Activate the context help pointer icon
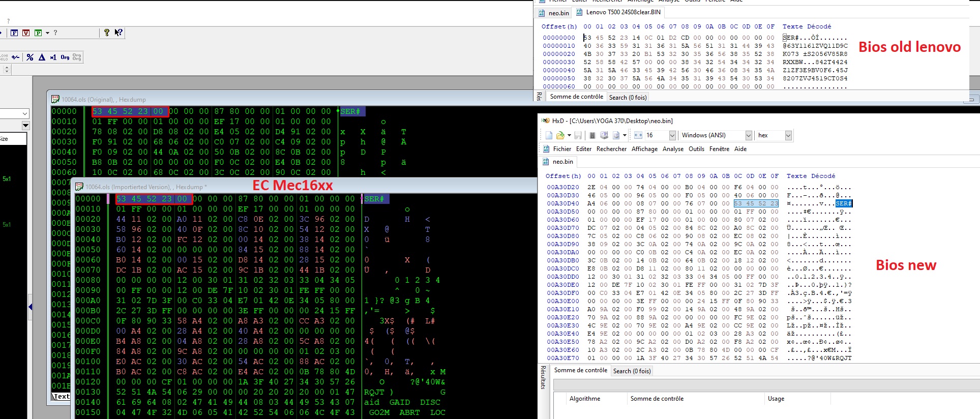This screenshot has height=419, width=980. (x=118, y=33)
